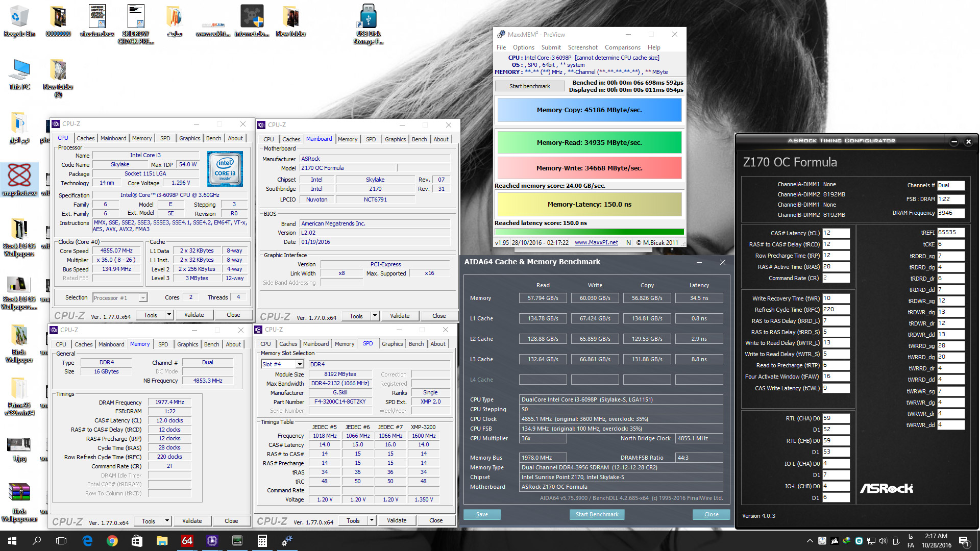Edit the tREFI value field
The height and width of the screenshot is (551, 980).
point(951,233)
